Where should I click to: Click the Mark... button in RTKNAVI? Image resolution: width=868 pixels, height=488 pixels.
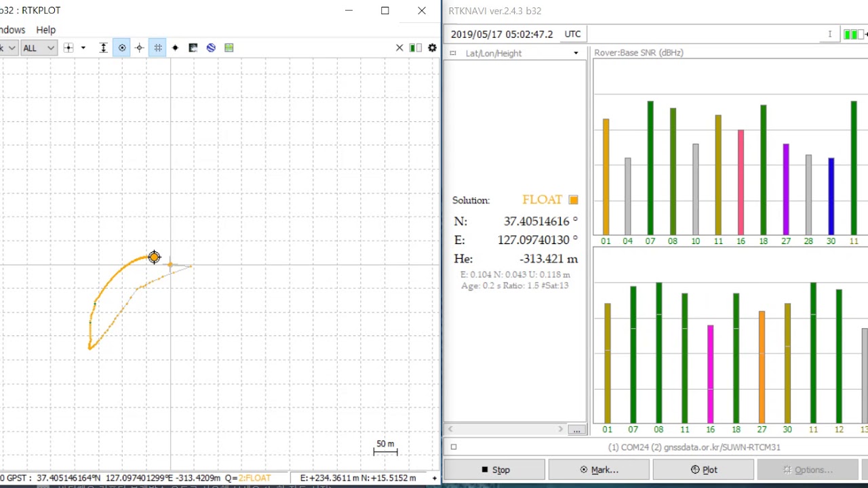[x=599, y=470]
